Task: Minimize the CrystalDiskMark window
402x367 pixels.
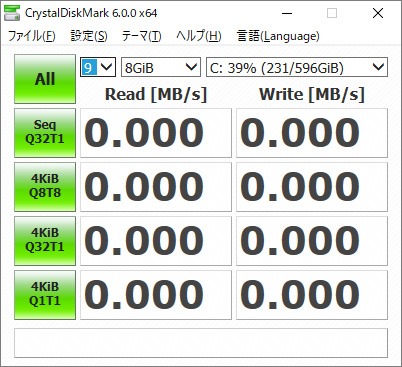Action: click(x=287, y=13)
